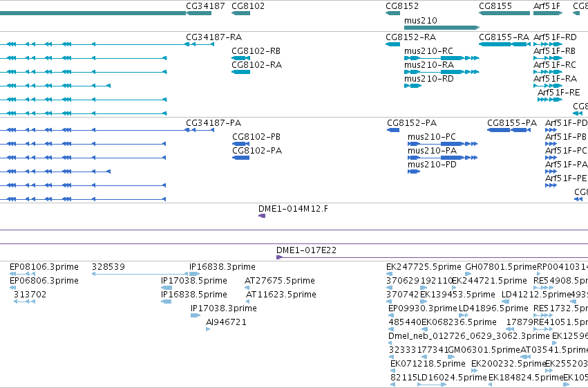This screenshot has height=388, width=588.
Task: Open the LD41896.5prime EST
Action: coord(464,315)
